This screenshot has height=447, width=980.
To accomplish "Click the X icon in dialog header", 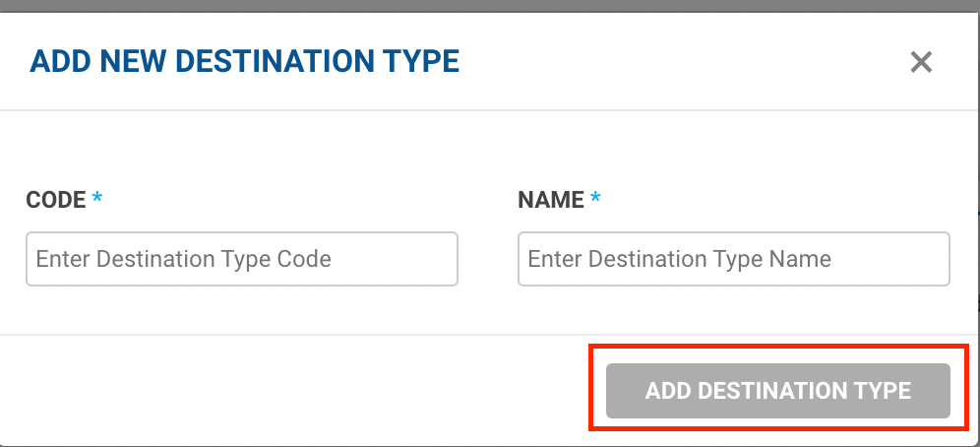I will tap(920, 63).
